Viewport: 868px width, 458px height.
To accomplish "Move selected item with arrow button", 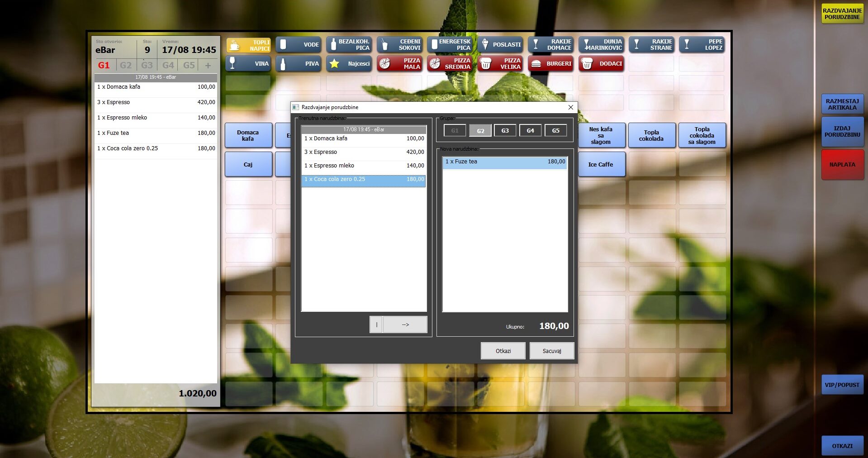I will (x=405, y=324).
